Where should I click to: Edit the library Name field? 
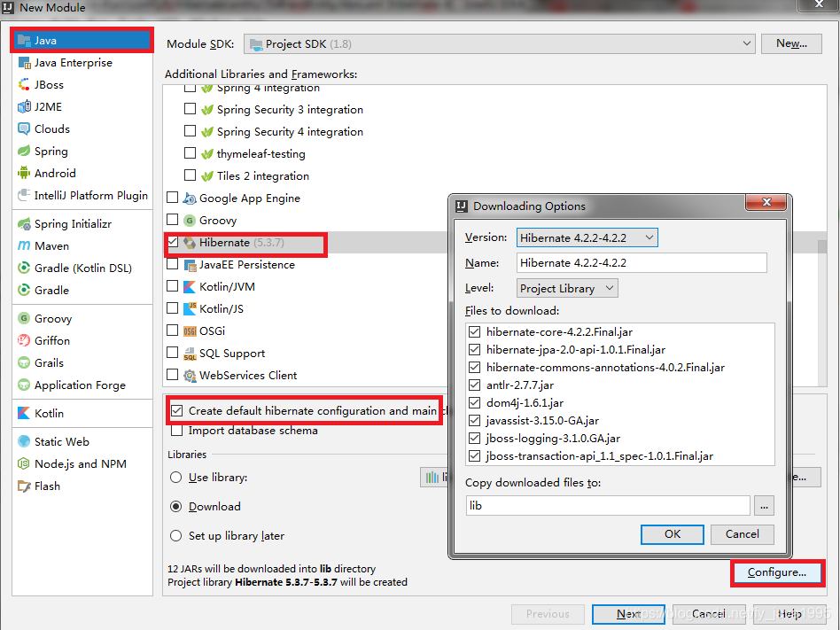coord(642,263)
